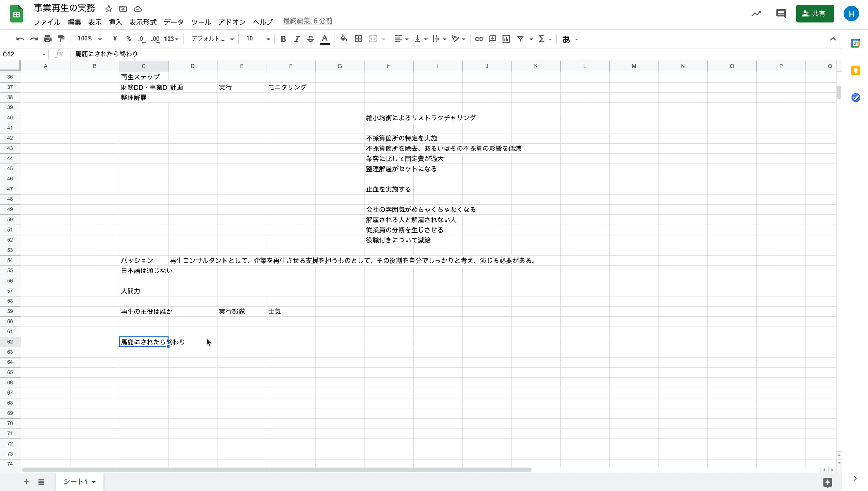Open Google Keep in the side panel
Viewport: 868px width, 491px height.
pyautogui.click(x=856, y=71)
